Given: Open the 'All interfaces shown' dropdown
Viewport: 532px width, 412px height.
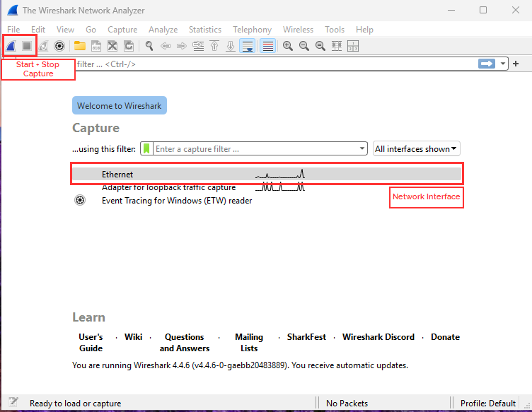Looking at the screenshot, I should (x=417, y=149).
